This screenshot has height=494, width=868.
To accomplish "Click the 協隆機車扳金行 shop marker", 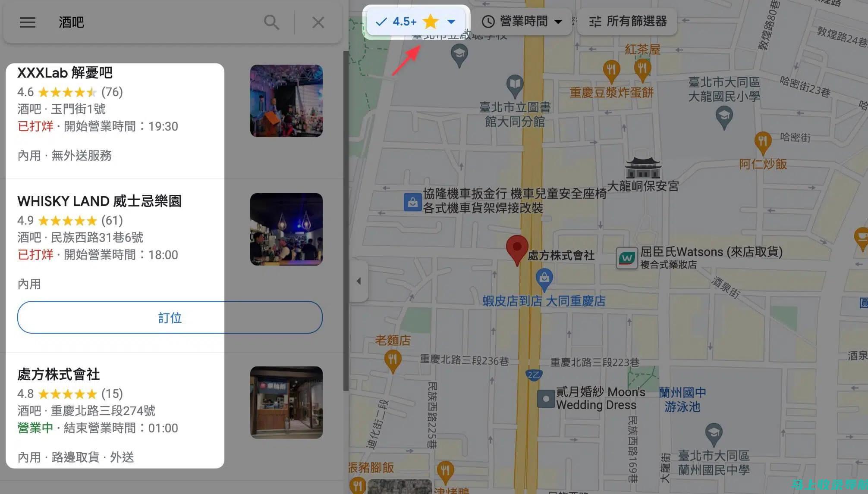I will point(412,202).
